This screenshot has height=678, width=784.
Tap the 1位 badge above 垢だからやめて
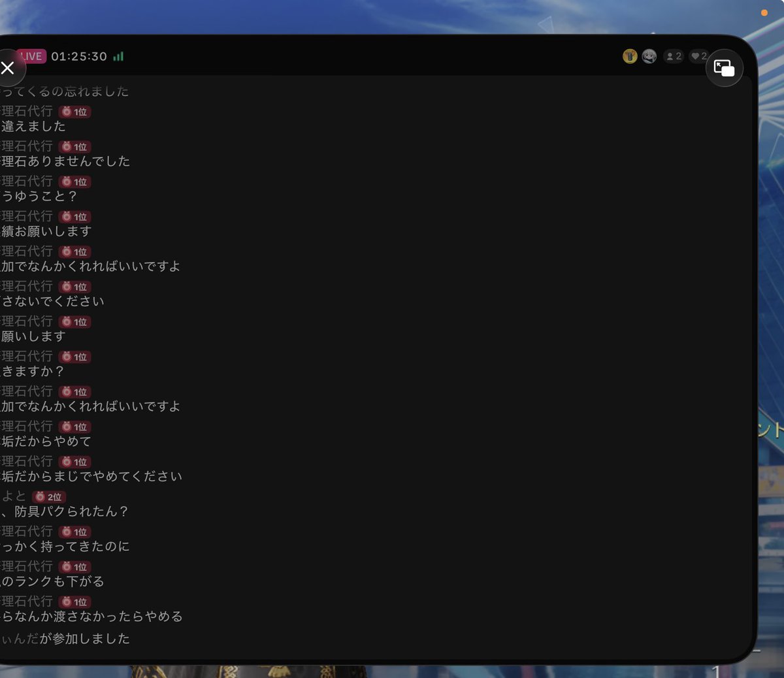click(74, 427)
